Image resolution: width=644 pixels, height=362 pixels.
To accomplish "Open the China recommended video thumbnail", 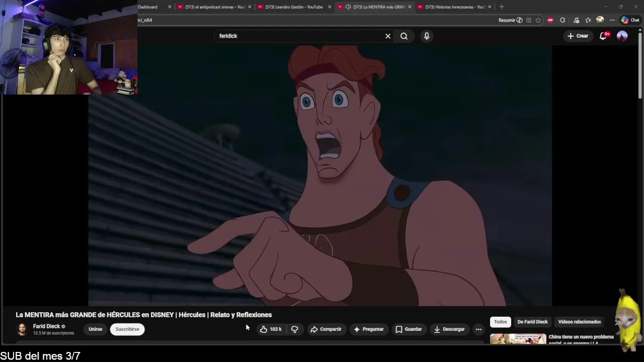I will [518, 339].
